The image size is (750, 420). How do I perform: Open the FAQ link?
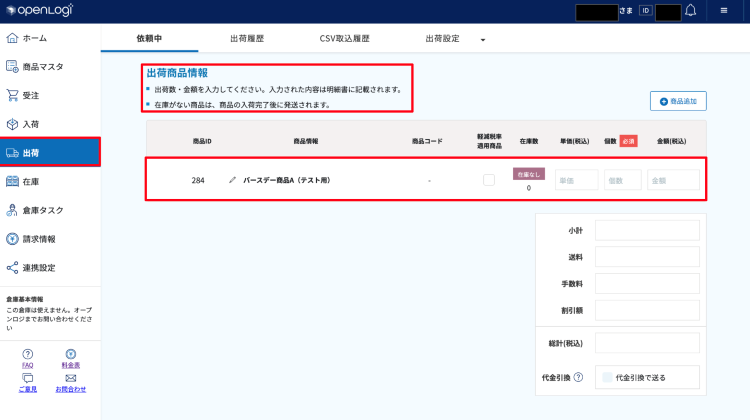click(28, 365)
